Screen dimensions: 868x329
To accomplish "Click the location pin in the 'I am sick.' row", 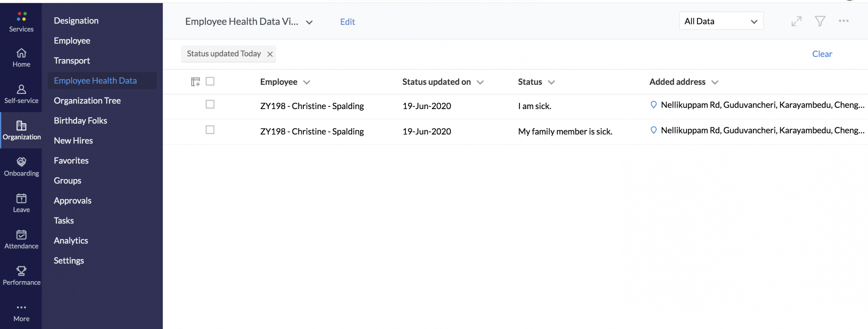I will click(654, 105).
